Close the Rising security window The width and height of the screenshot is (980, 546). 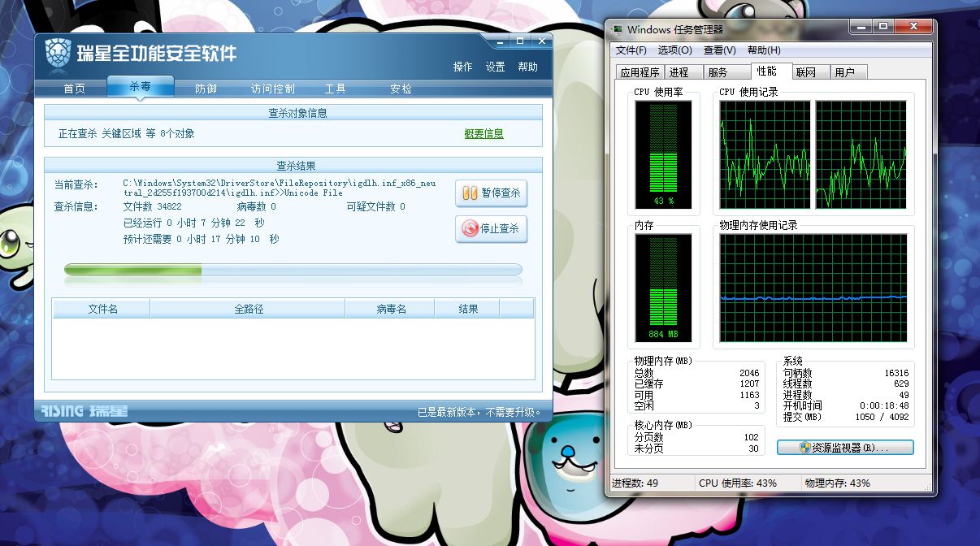(x=540, y=41)
